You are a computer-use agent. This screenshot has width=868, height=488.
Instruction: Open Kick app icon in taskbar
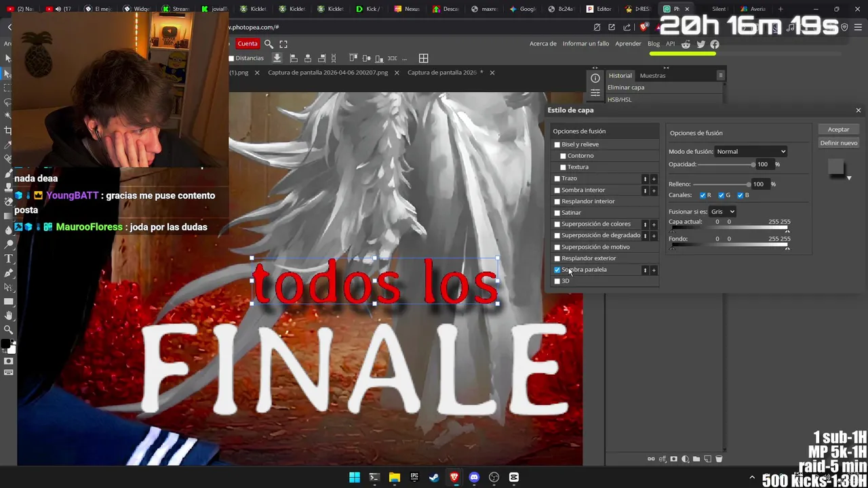tap(514, 477)
